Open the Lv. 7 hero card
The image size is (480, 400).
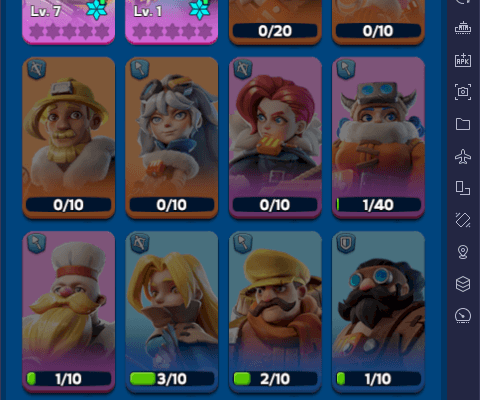[69, 21]
